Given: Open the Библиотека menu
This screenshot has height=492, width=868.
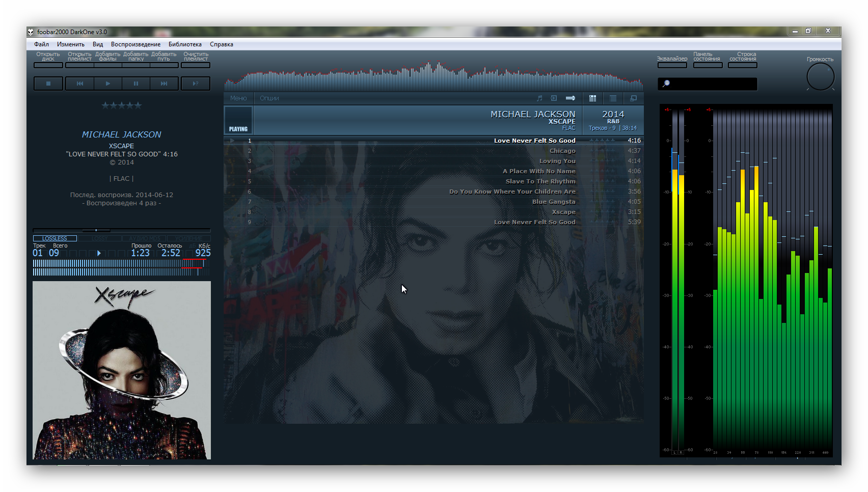Looking at the screenshot, I should [x=185, y=44].
